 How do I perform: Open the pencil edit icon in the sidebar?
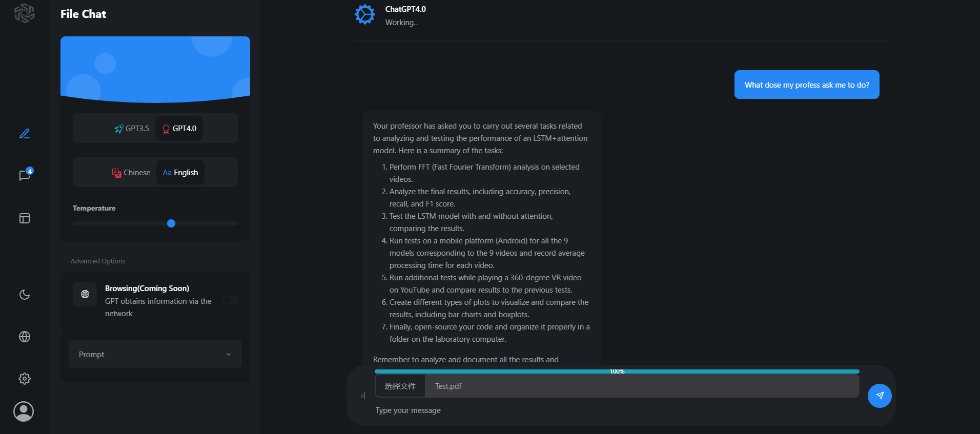[25, 134]
